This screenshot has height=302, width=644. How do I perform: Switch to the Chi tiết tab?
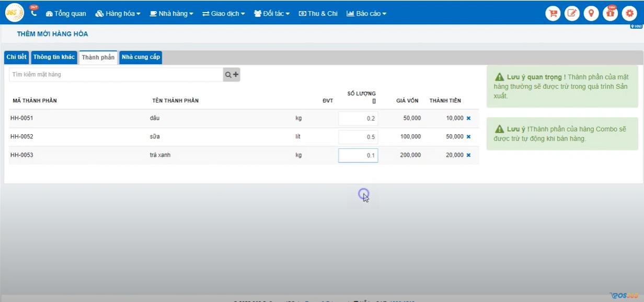pyautogui.click(x=16, y=57)
